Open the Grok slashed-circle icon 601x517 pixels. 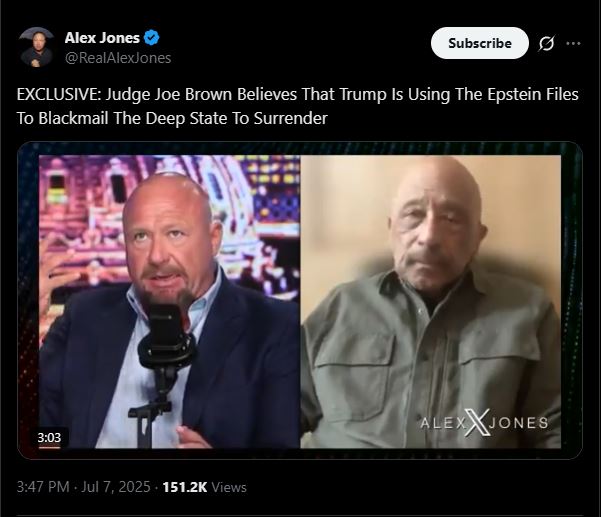546,43
